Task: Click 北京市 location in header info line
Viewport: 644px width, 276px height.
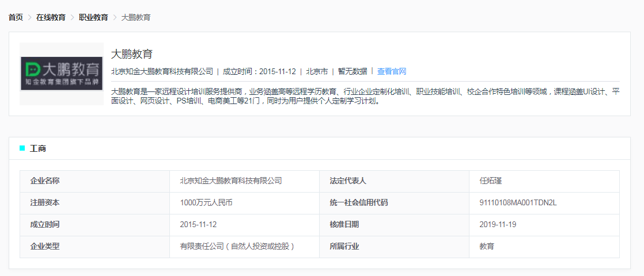Action: pos(317,71)
